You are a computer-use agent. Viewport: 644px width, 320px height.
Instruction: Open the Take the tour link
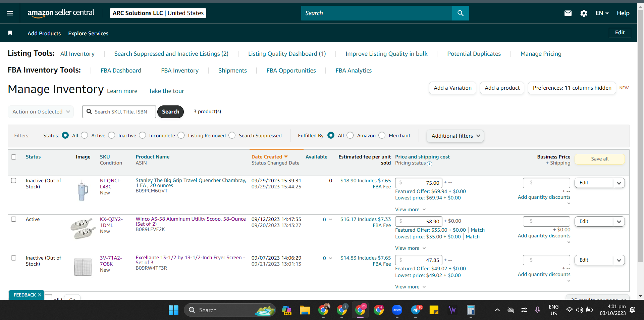pos(166,91)
